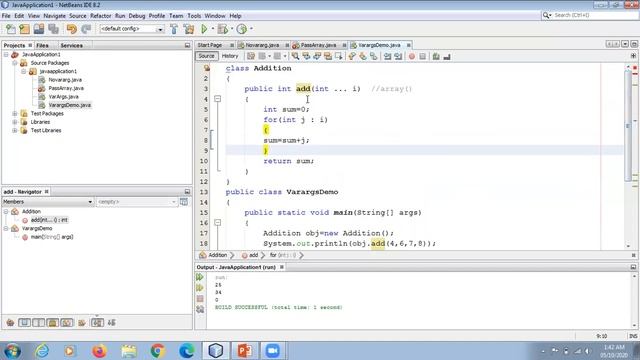Open Google Chrome from the taskbar

[158, 351]
